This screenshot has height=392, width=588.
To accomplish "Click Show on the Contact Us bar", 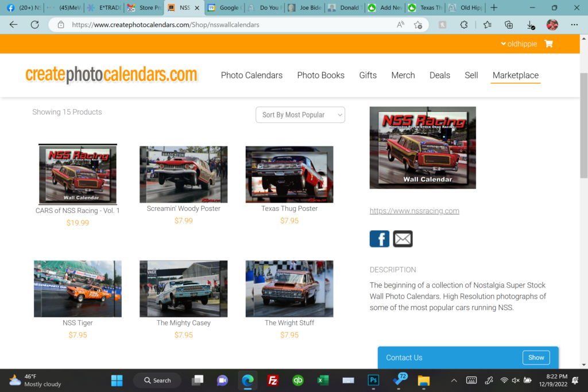I will 536,357.
